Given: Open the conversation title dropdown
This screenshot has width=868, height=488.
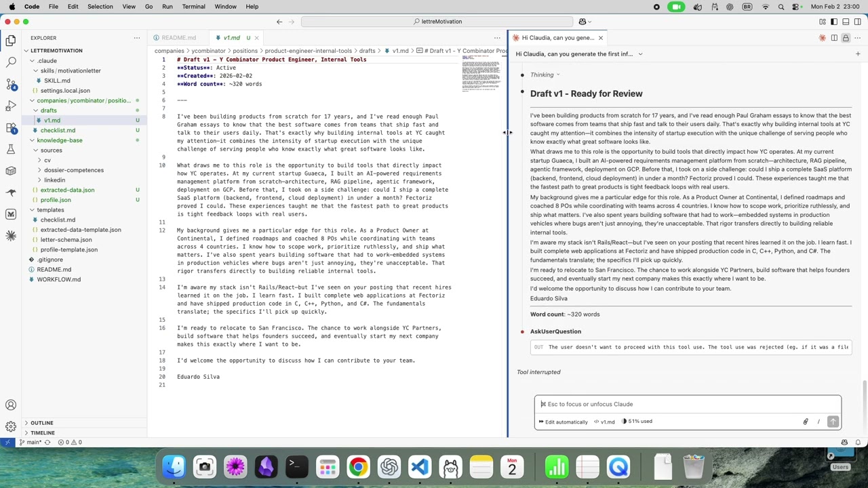Looking at the screenshot, I should tap(579, 54).
